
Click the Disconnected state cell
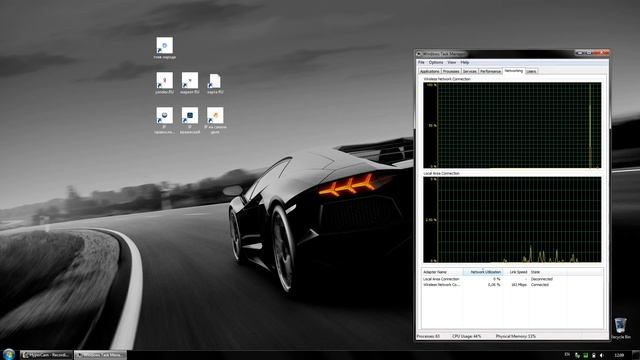pyautogui.click(x=542, y=279)
